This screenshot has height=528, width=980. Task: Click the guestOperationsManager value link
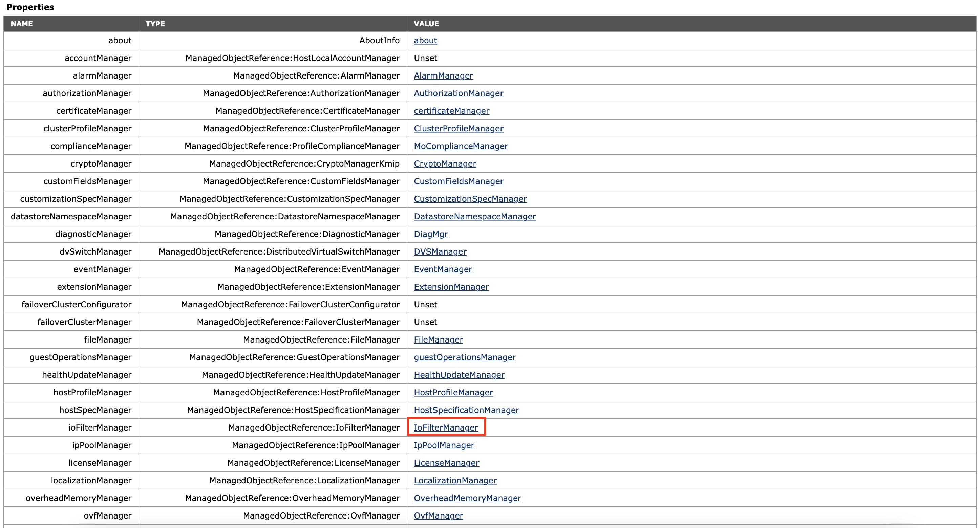tap(465, 357)
